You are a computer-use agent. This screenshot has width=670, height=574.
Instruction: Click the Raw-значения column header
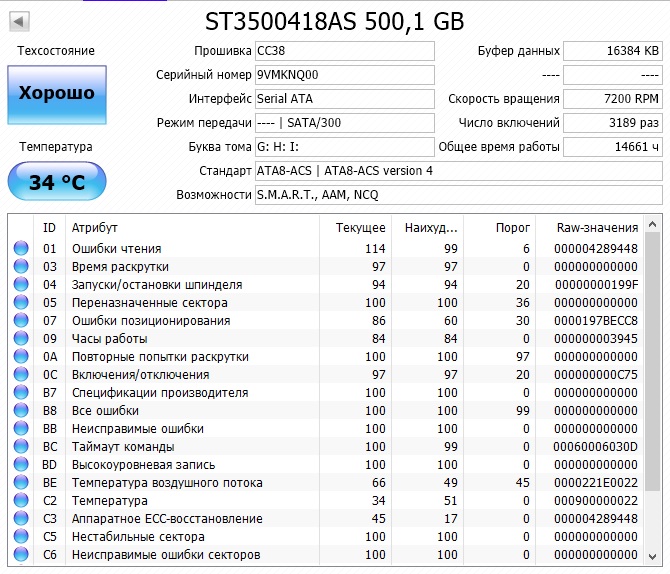[590, 227]
